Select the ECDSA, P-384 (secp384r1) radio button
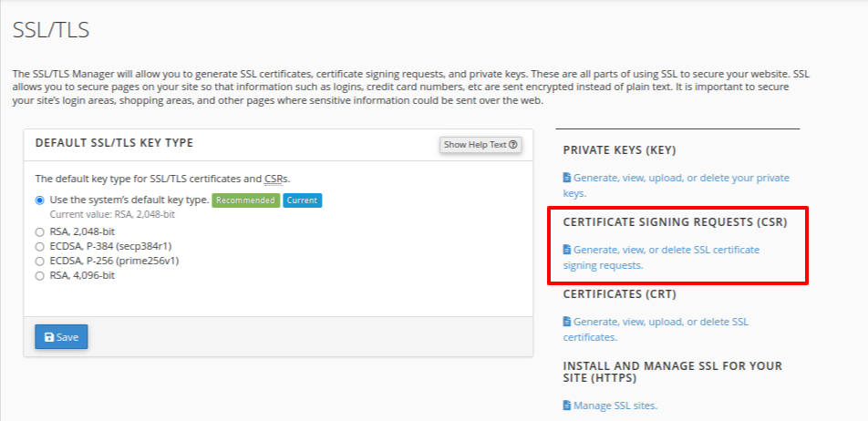 [x=39, y=246]
